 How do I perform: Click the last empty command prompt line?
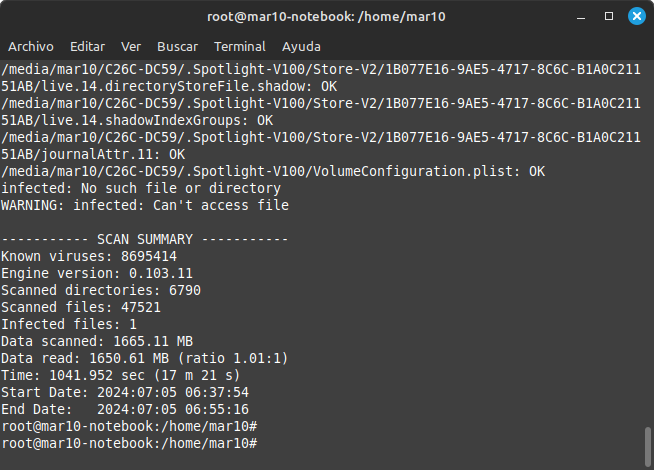click(130, 442)
